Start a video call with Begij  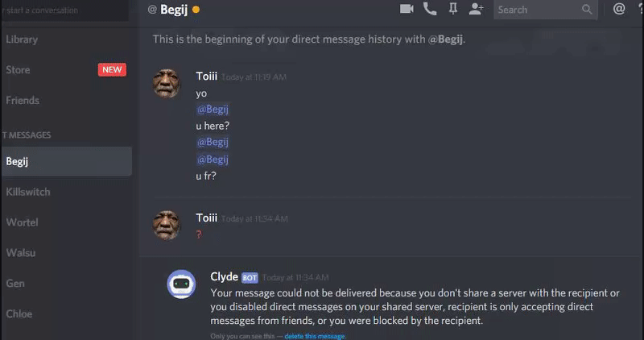[x=407, y=9]
